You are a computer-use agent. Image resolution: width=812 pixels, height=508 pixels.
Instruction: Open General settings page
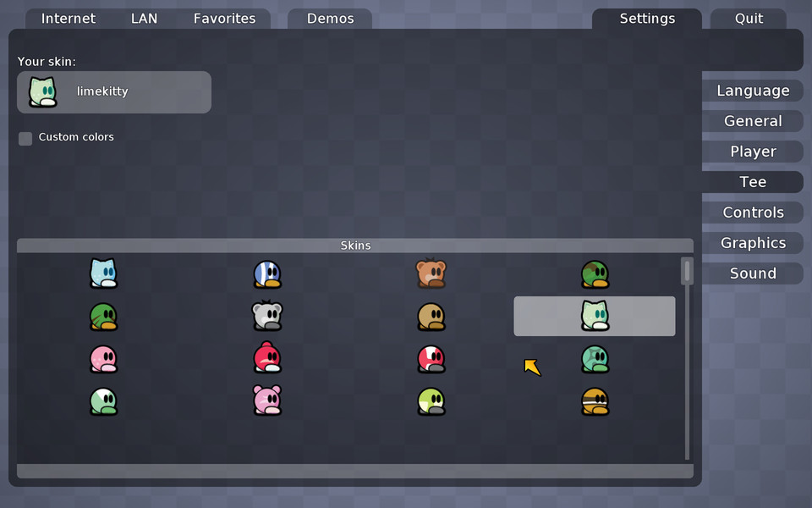click(x=753, y=121)
